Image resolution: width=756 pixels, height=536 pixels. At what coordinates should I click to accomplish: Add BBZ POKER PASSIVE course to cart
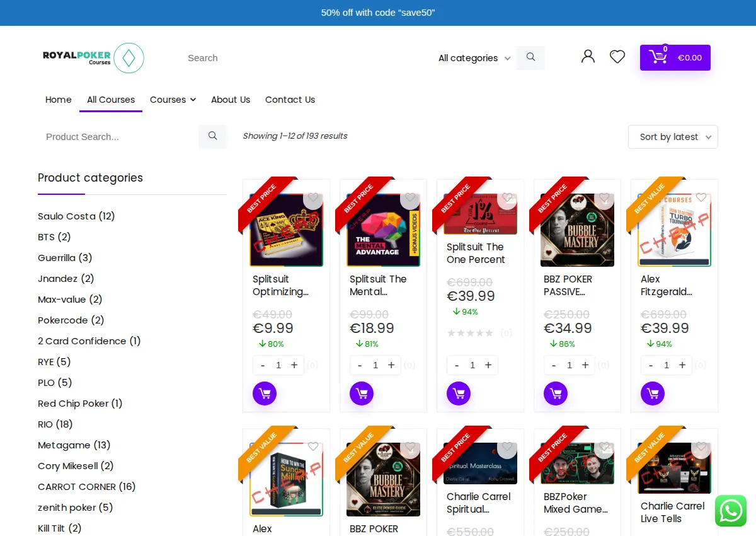pyautogui.click(x=556, y=393)
